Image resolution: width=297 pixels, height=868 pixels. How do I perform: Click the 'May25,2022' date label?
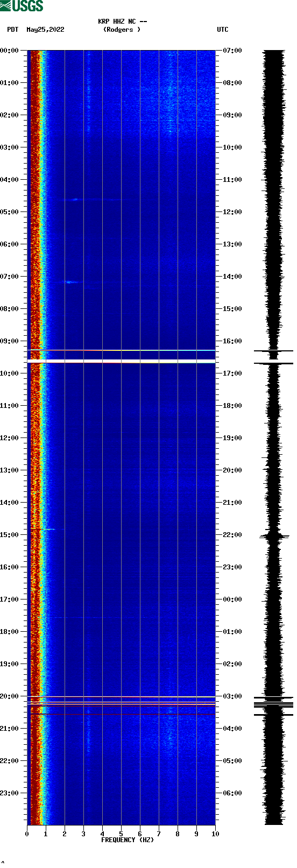pos(45,30)
